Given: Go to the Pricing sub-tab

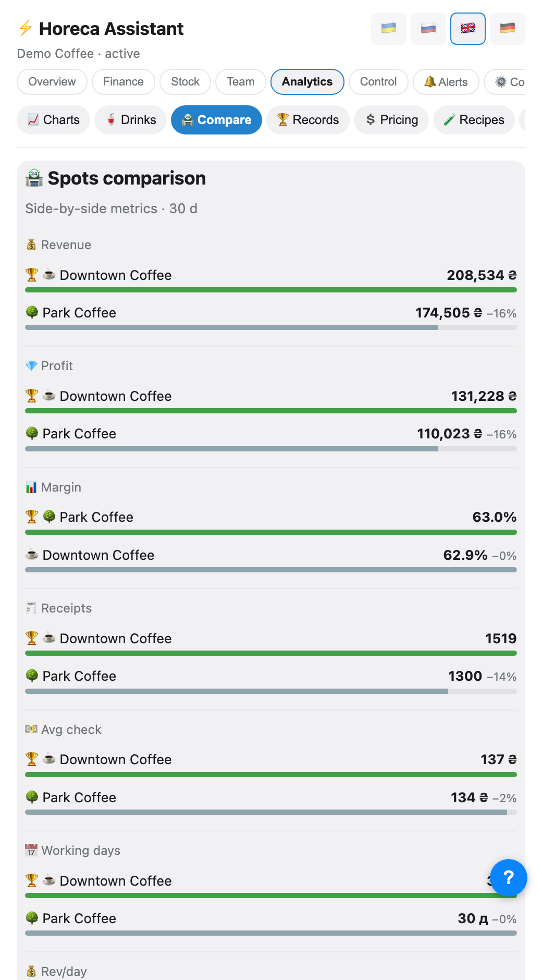Looking at the screenshot, I should (391, 120).
